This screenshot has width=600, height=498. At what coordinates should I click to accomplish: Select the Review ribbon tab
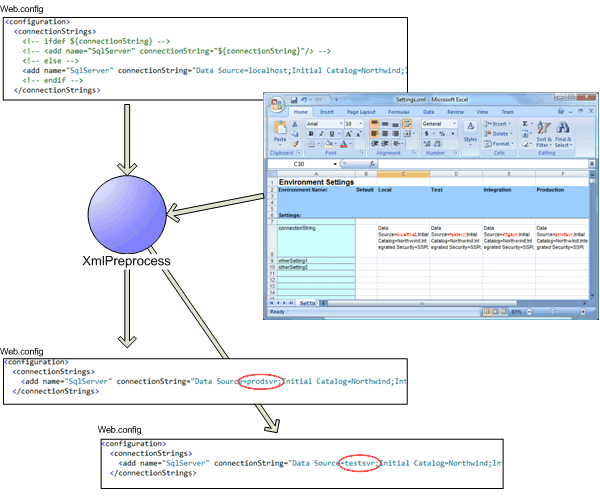pyautogui.click(x=456, y=112)
